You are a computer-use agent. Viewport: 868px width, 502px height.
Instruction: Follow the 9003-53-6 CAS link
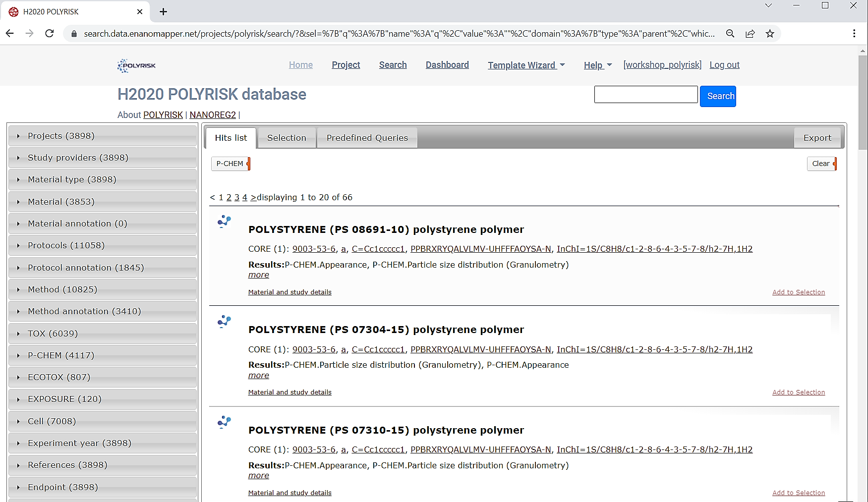(314, 248)
